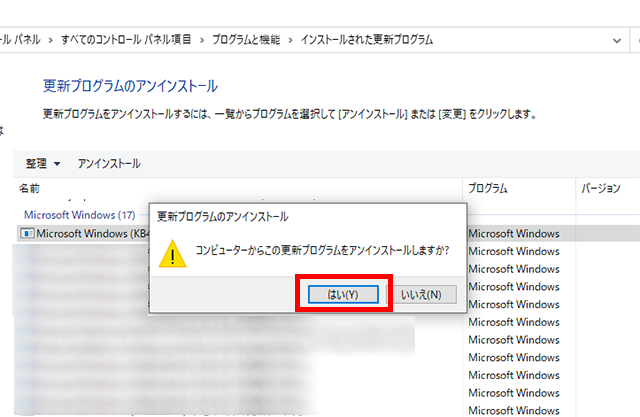The height and width of the screenshot is (417, 640).
Task: Collapse the Microsoft Windows (17) group header
Action: (x=80, y=215)
